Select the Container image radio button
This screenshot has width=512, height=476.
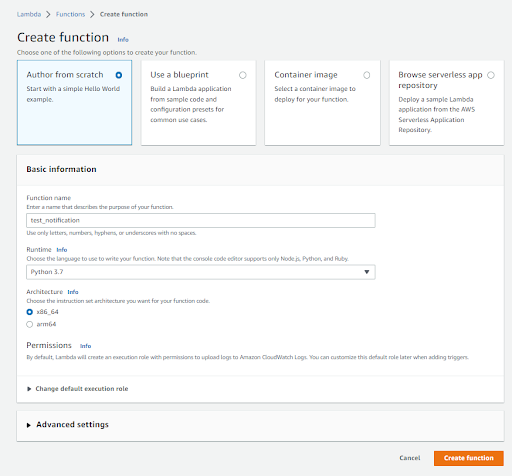point(367,75)
